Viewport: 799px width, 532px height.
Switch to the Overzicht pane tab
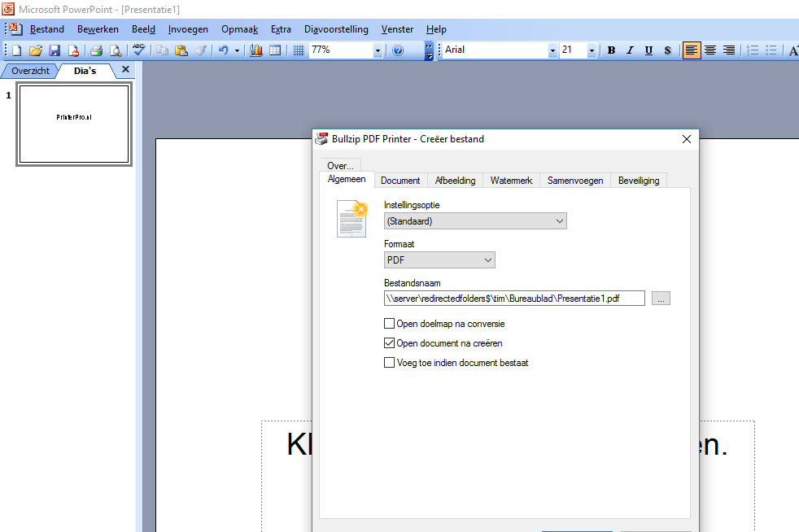point(31,71)
